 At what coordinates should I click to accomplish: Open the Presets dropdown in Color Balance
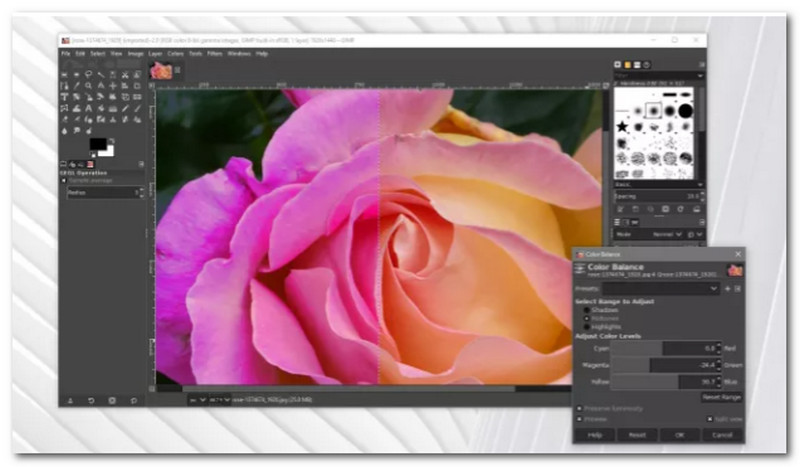660,288
